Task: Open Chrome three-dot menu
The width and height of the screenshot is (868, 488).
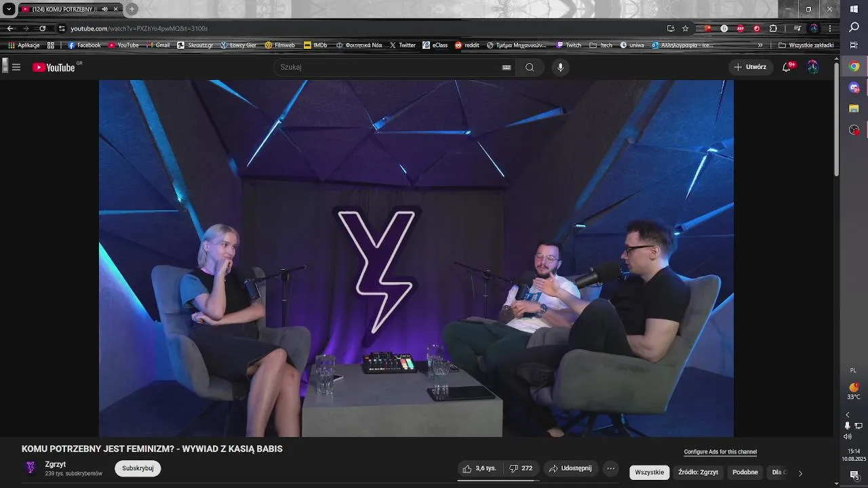Action: 830,28
